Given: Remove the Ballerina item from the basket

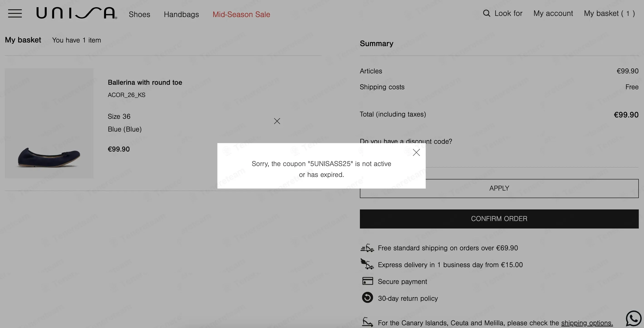Looking at the screenshot, I should point(277,121).
